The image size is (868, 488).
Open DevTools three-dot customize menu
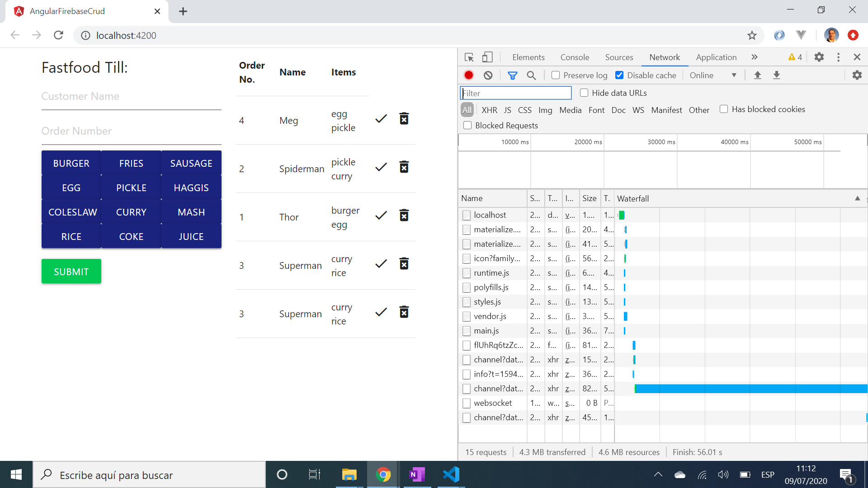coord(838,57)
